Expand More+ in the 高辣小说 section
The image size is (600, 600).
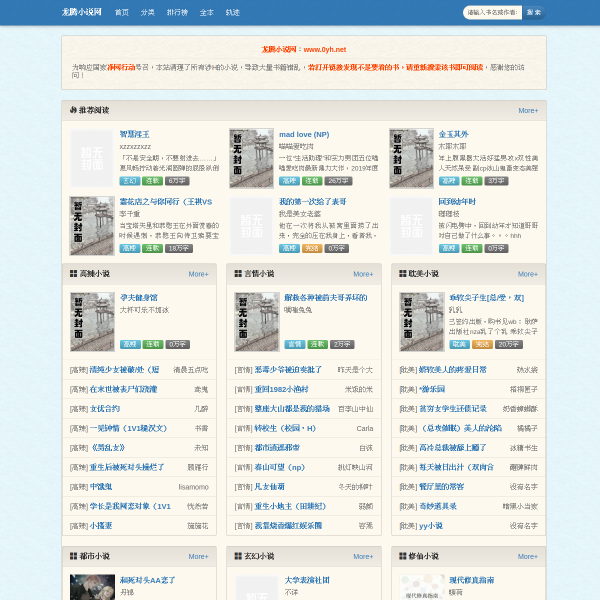pyautogui.click(x=198, y=273)
